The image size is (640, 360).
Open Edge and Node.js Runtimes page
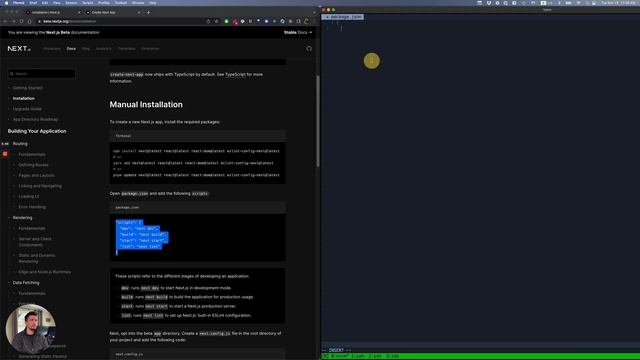coord(44,272)
